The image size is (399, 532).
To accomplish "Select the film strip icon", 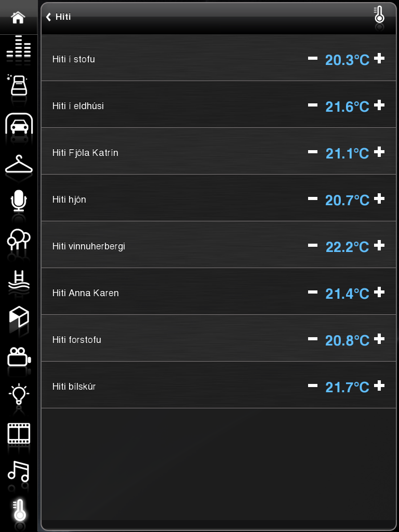I will (x=19, y=433).
